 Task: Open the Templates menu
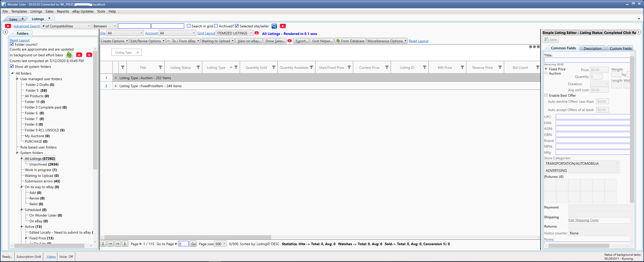click(x=19, y=11)
